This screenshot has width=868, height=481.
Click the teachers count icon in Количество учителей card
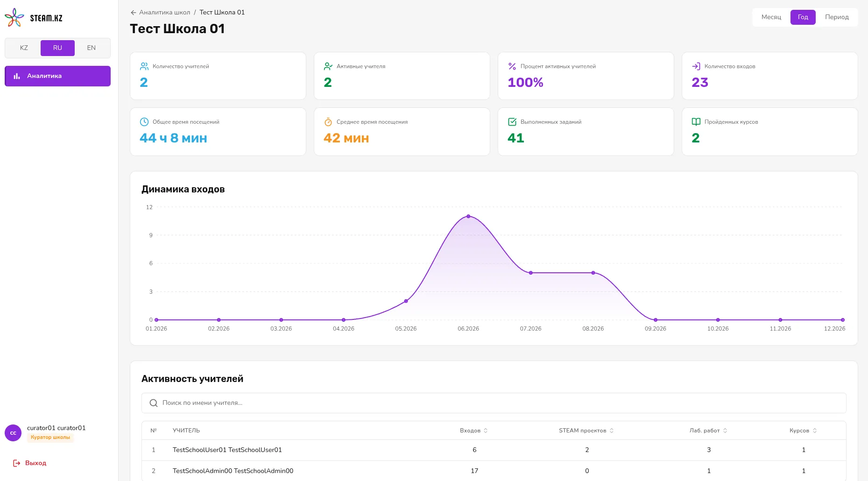tap(144, 66)
